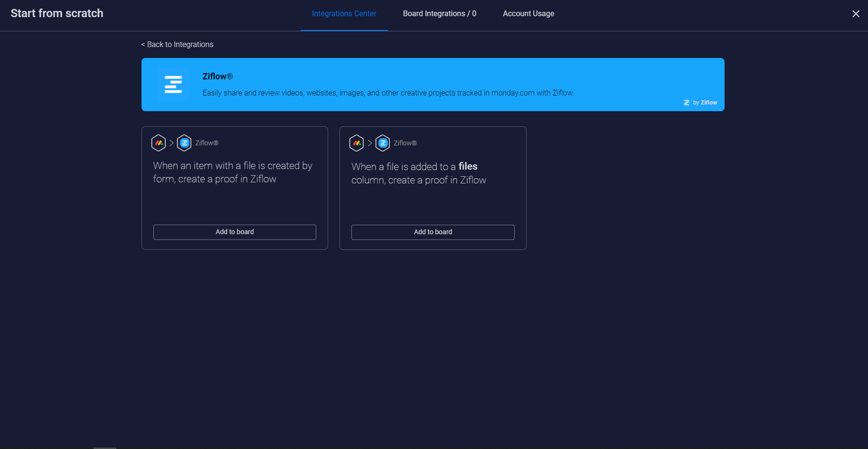Open the "created by form" recipe description text

tap(232, 172)
